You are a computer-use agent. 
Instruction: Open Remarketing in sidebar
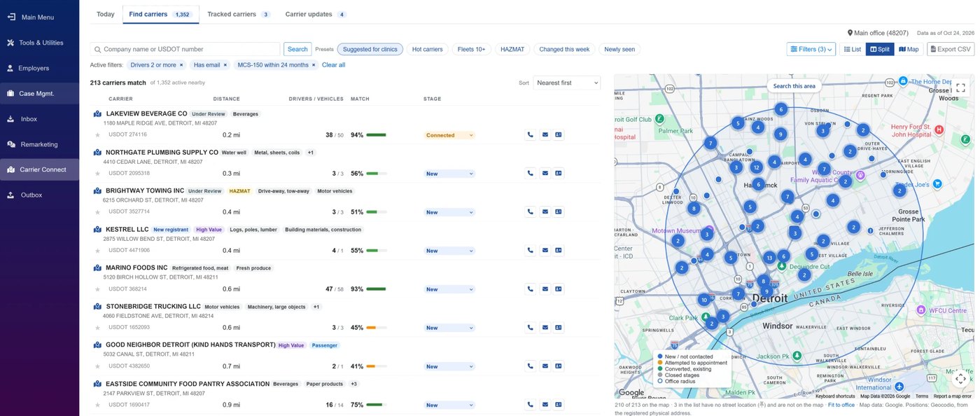(x=39, y=144)
